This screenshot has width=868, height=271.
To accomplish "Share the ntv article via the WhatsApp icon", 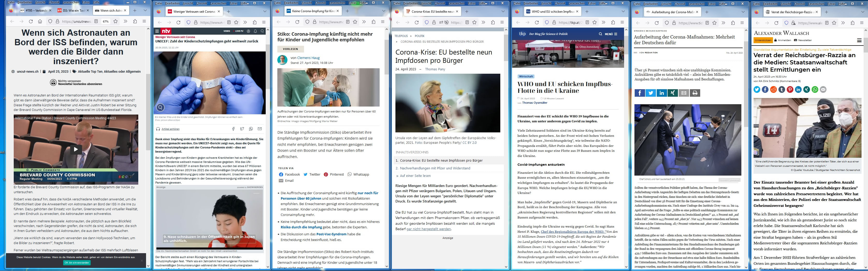I will point(251,129).
